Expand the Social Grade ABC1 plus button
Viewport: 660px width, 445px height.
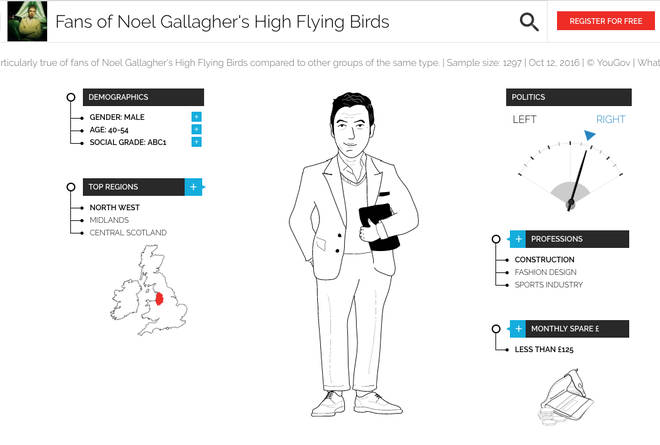click(x=196, y=142)
